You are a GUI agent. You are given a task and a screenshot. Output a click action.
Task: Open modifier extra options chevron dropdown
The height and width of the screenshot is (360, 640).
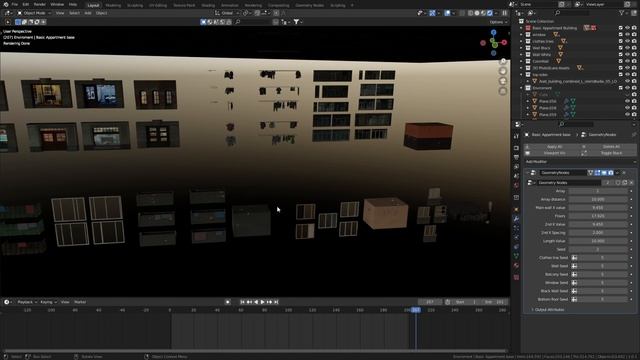617,173
